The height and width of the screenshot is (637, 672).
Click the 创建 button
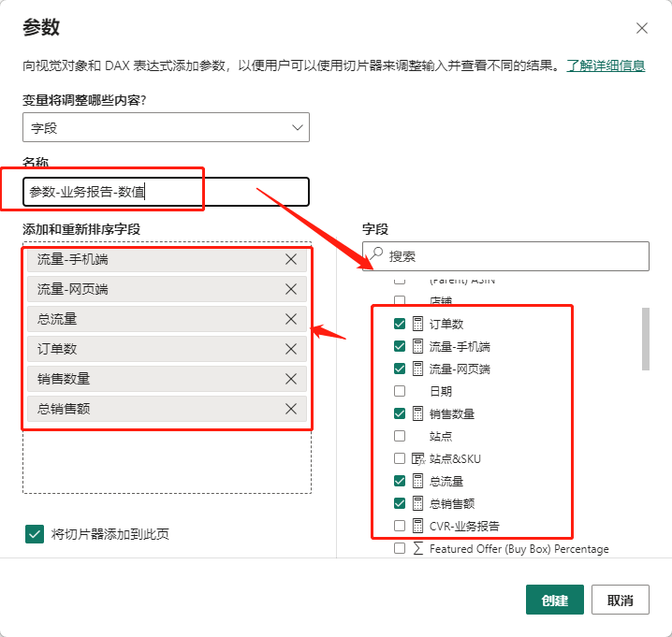(554, 600)
